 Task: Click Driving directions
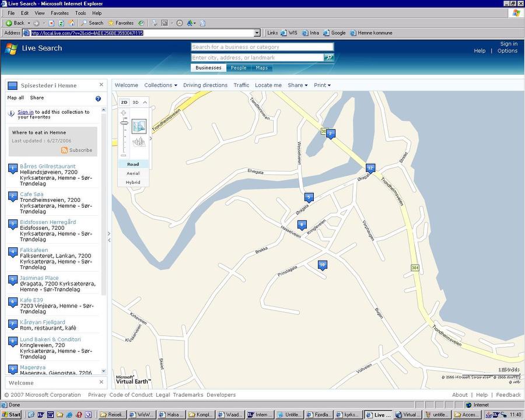click(205, 85)
